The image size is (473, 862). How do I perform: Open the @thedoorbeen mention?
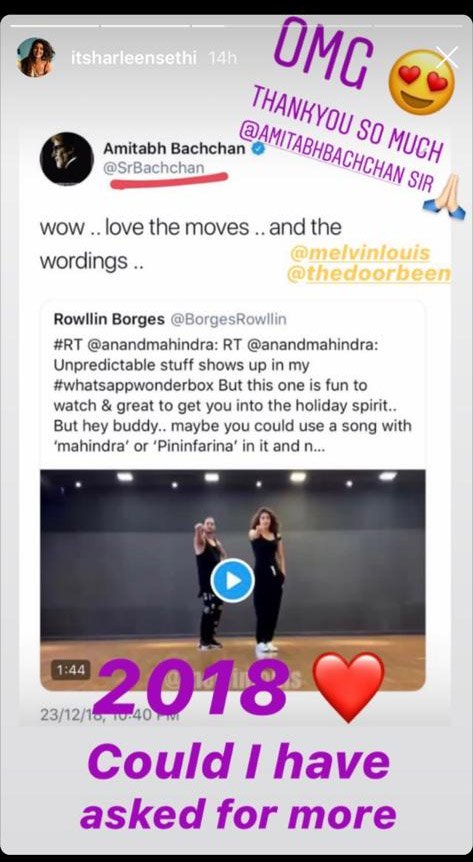[x=369, y=274]
